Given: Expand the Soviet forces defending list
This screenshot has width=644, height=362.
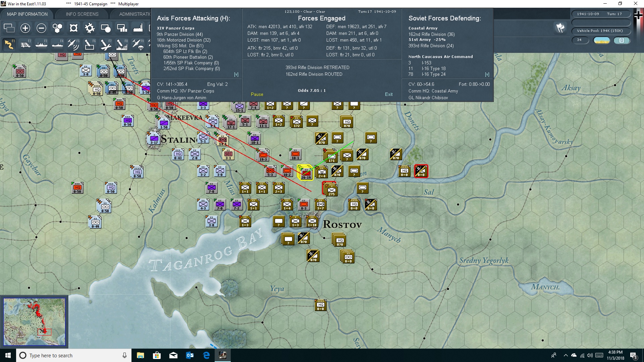Looking at the screenshot, I should coord(487,74).
